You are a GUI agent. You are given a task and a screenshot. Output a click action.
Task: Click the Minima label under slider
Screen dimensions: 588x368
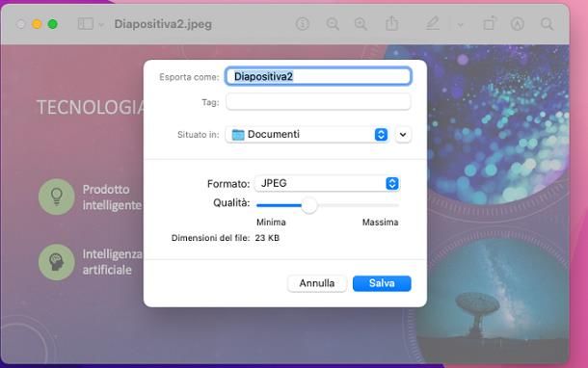(x=271, y=223)
